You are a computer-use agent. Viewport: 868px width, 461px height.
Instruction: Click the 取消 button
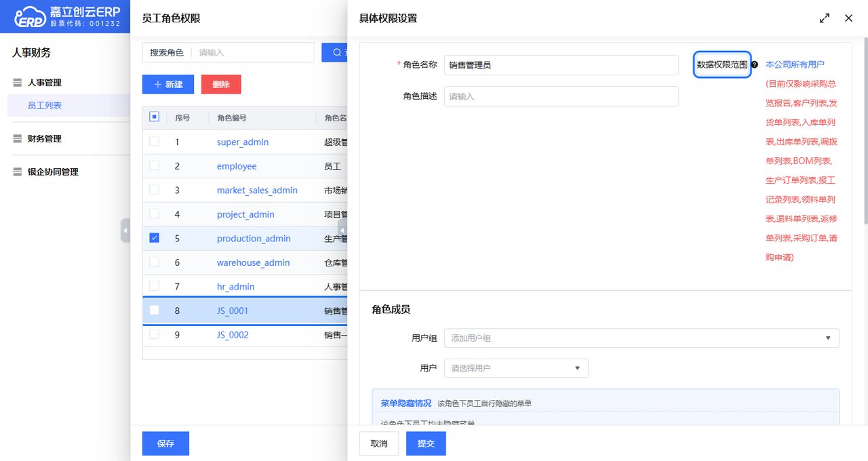coord(379,443)
